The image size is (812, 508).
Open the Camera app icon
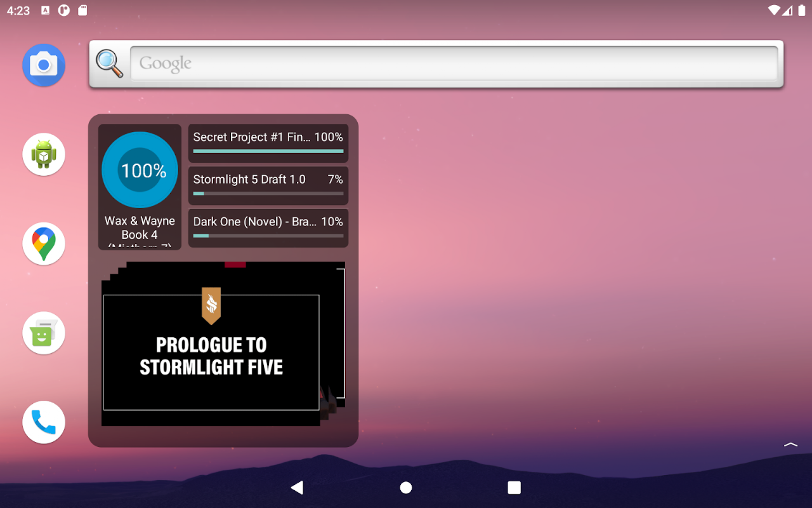(x=44, y=65)
